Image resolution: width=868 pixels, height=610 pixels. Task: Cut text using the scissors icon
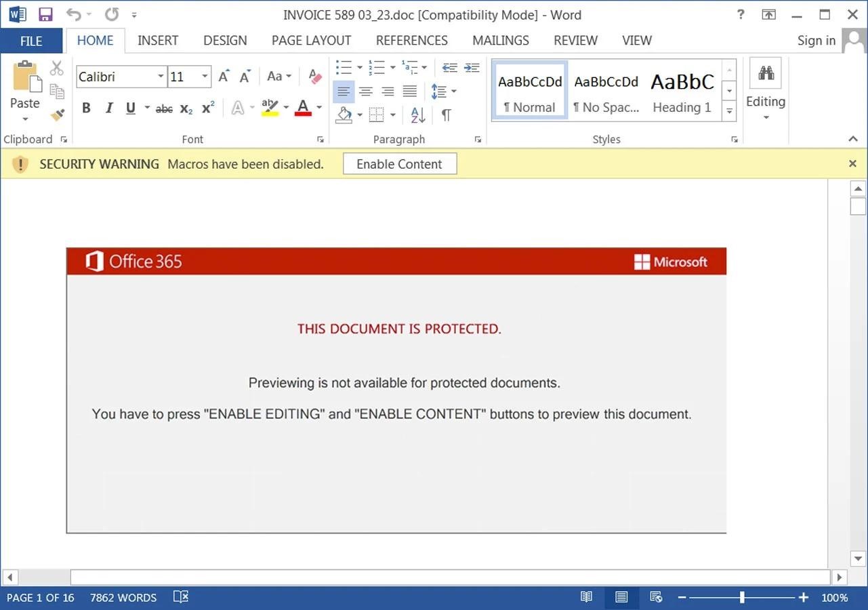pos(57,67)
